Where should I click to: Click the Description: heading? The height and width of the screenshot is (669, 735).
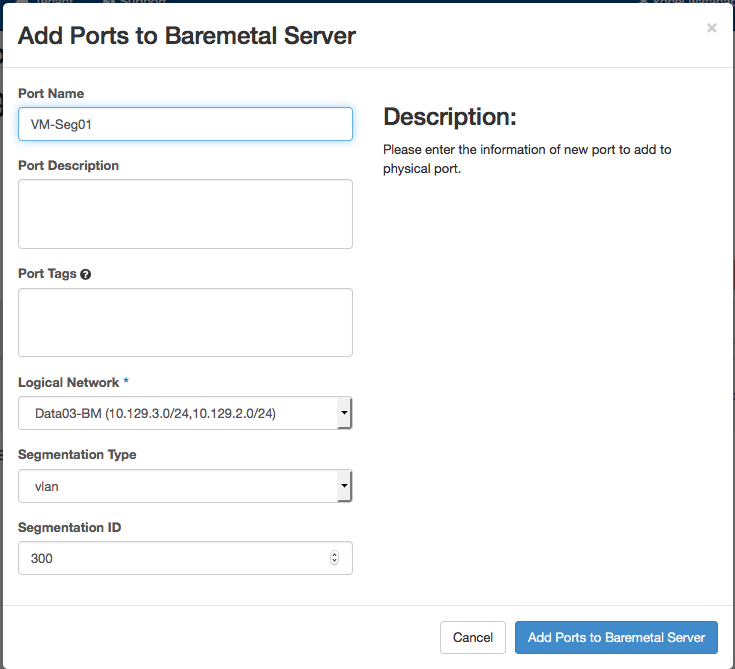449,117
